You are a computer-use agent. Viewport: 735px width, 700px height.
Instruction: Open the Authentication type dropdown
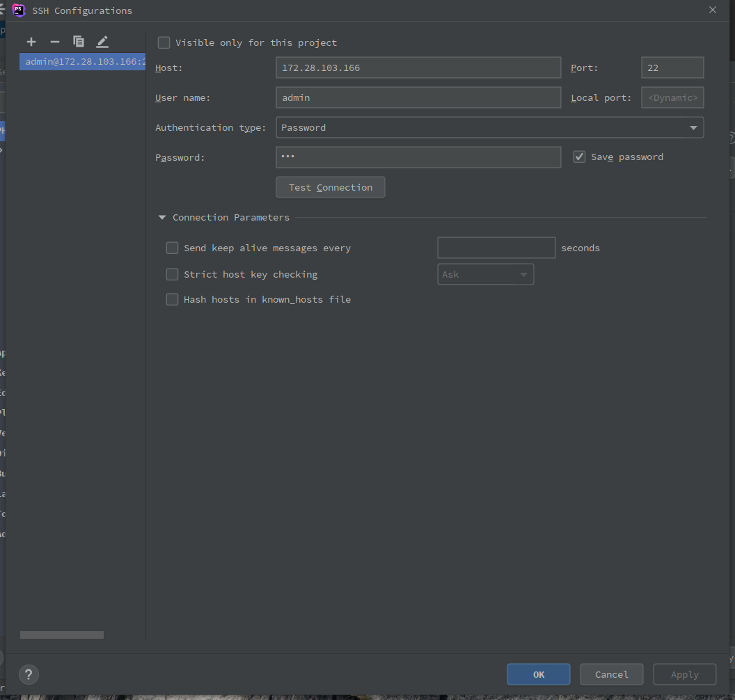[489, 128]
